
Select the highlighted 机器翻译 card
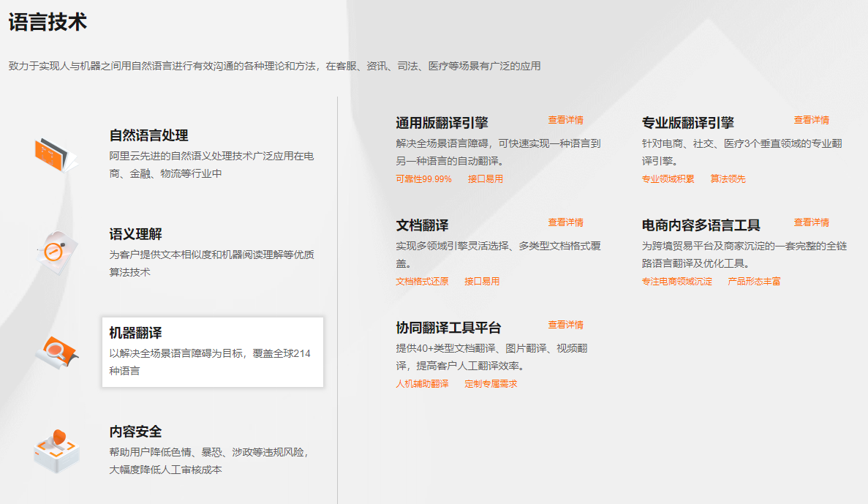click(x=212, y=351)
